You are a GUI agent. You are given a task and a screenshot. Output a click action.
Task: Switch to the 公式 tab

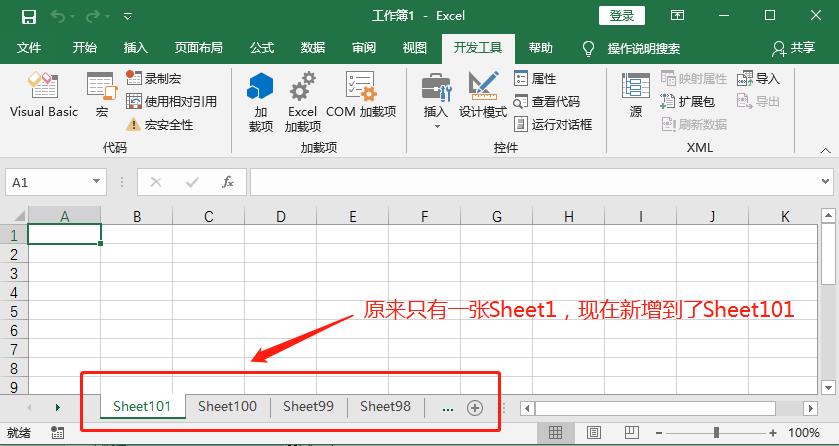click(x=262, y=48)
